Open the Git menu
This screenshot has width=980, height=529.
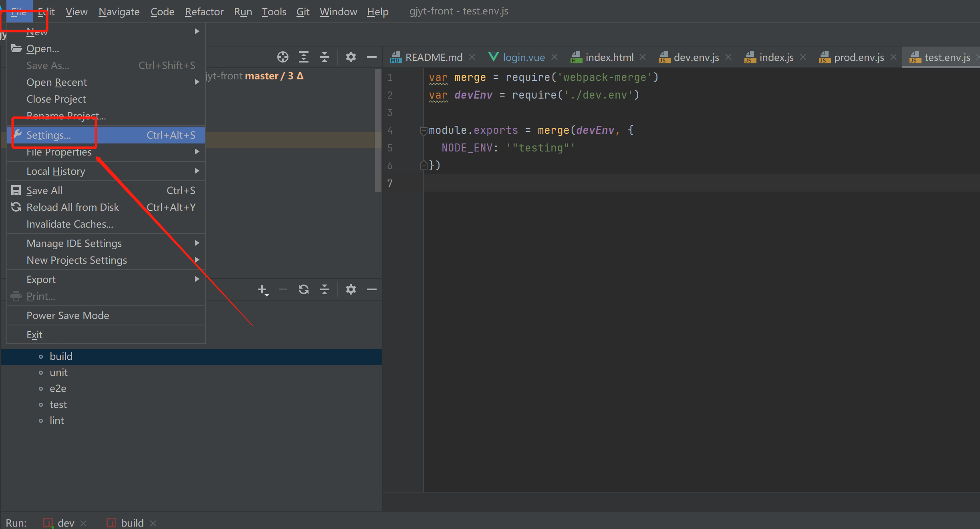pyautogui.click(x=302, y=11)
